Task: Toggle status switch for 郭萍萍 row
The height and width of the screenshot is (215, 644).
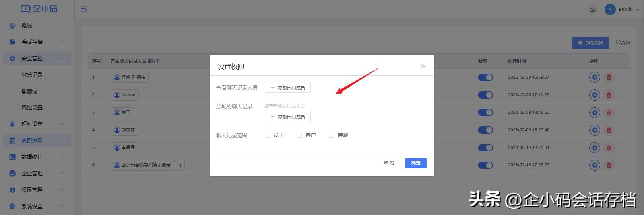Action: click(485, 130)
